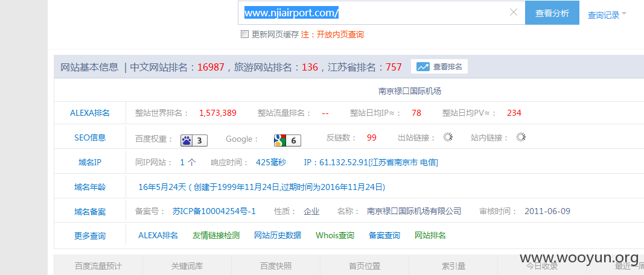Click the Jiangsu province rank 757
The height and width of the screenshot is (275, 644).
tap(394, 67)
